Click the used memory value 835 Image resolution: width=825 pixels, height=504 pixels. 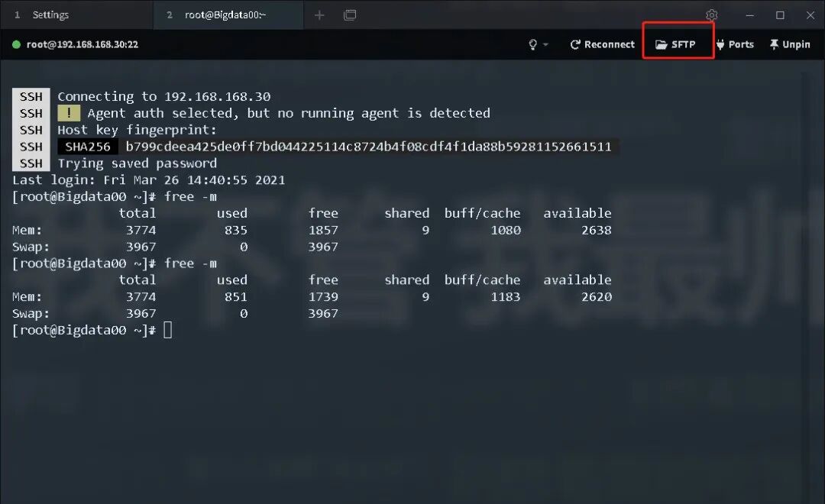pyautogui.click(x=236, y=231)
